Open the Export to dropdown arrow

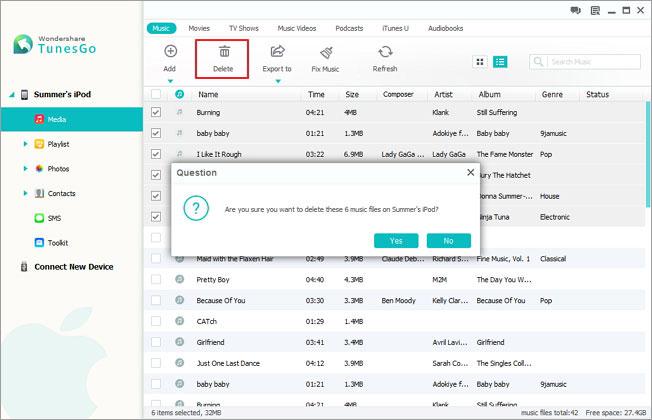pos(278,81)
